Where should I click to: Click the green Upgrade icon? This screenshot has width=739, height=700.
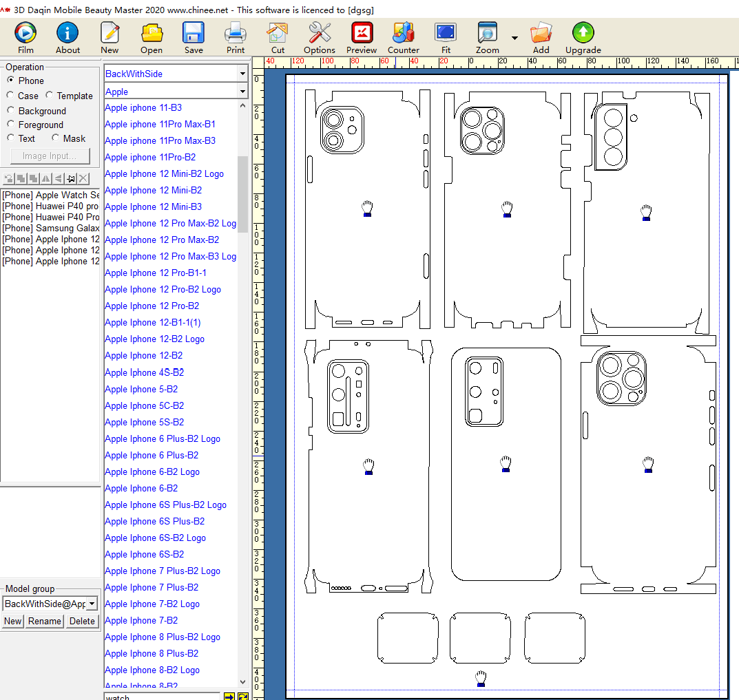(x=583, y=32)
